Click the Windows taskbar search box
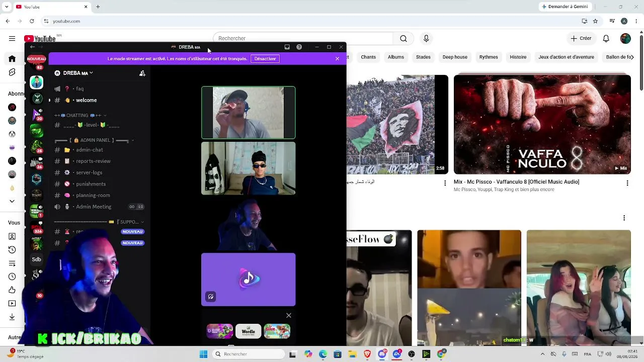Image resolution: width=644 pixels, height=362 pixels. (249, 354)
